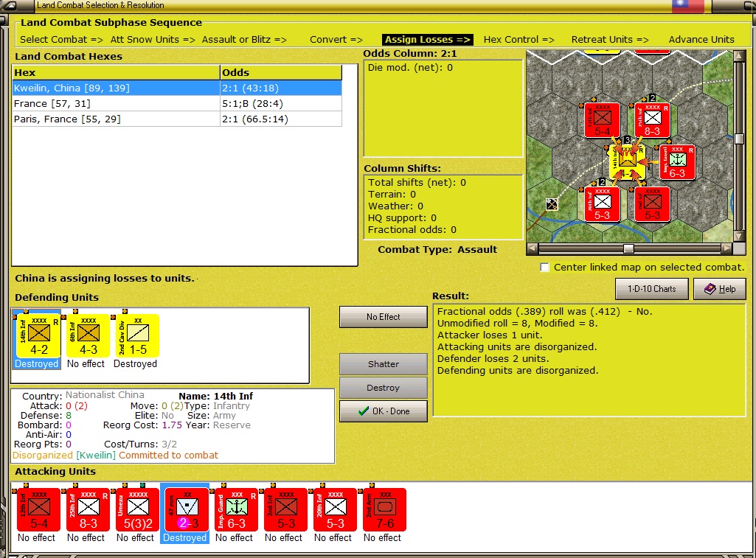Click the Att Snow Units subphase

point(153,40)
